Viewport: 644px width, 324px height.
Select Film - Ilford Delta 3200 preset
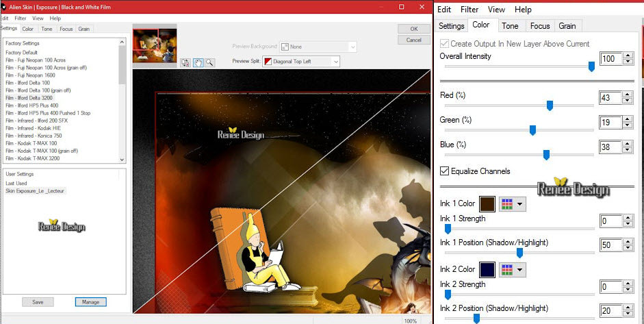pos(29,98)
